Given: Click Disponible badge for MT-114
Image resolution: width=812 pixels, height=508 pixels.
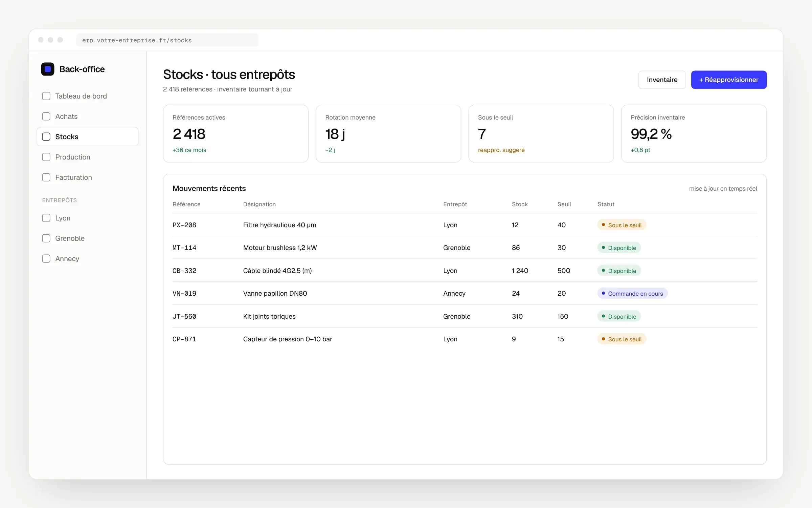Looking at the screenshot, I should pyautogui.click(x=619, y=248).
